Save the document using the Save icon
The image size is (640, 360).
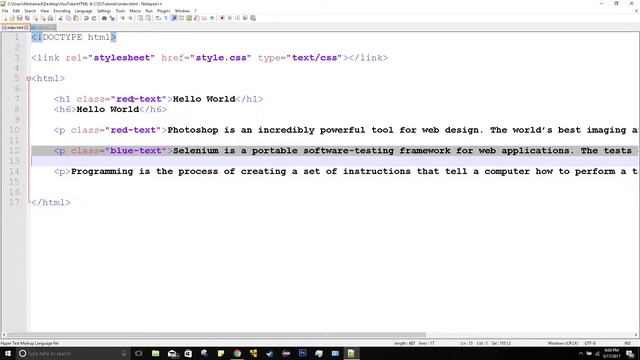20,18
